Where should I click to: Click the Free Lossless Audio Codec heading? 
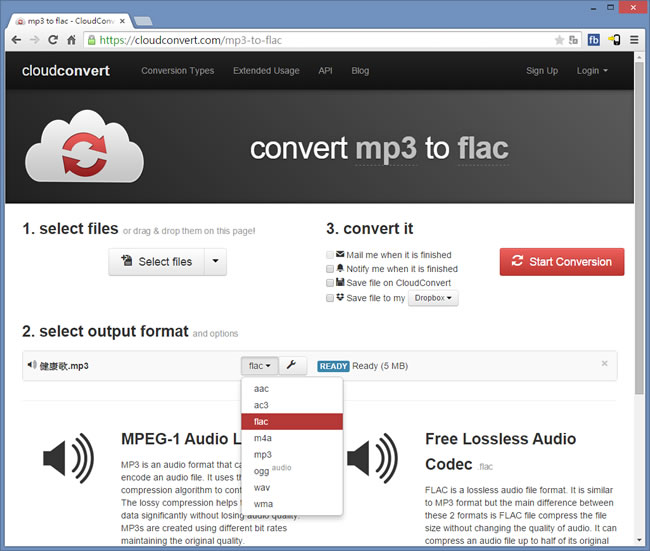500,451
